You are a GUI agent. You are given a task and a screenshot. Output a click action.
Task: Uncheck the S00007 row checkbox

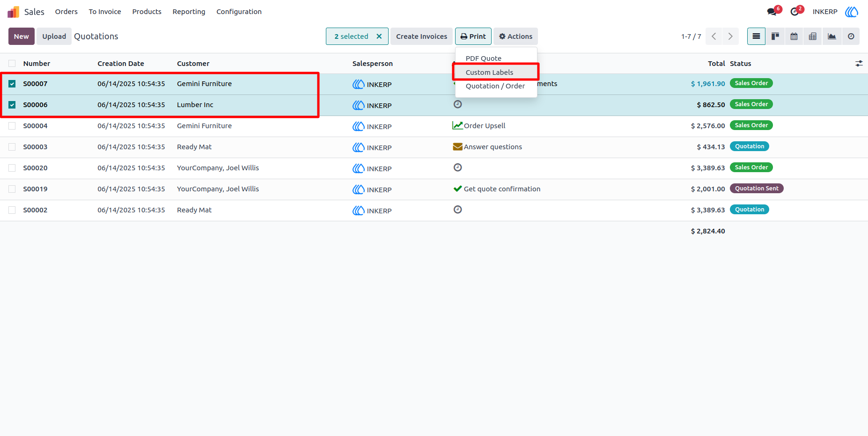pyautogui.click(x=12, y=84)
